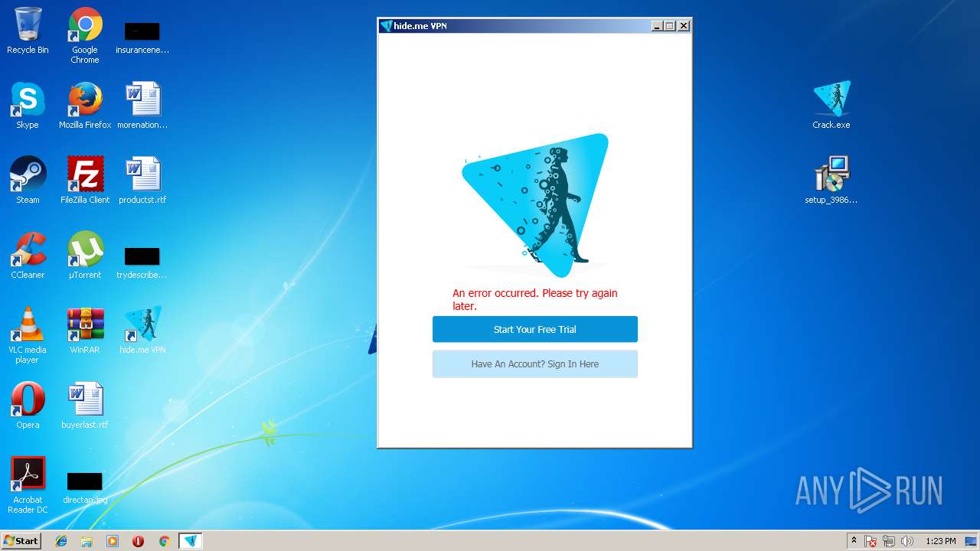This screenshot has height=551, width=980.
Task: Open volume speaker tray icon
Action: tap(907, 541)
